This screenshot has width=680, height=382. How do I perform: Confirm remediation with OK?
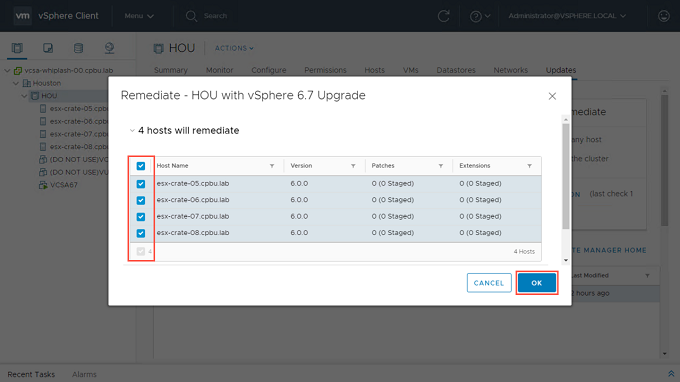[x=536, y=283]
